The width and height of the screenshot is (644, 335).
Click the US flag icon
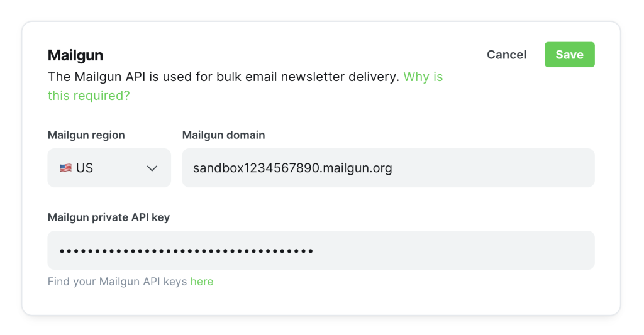click(65, 168)
